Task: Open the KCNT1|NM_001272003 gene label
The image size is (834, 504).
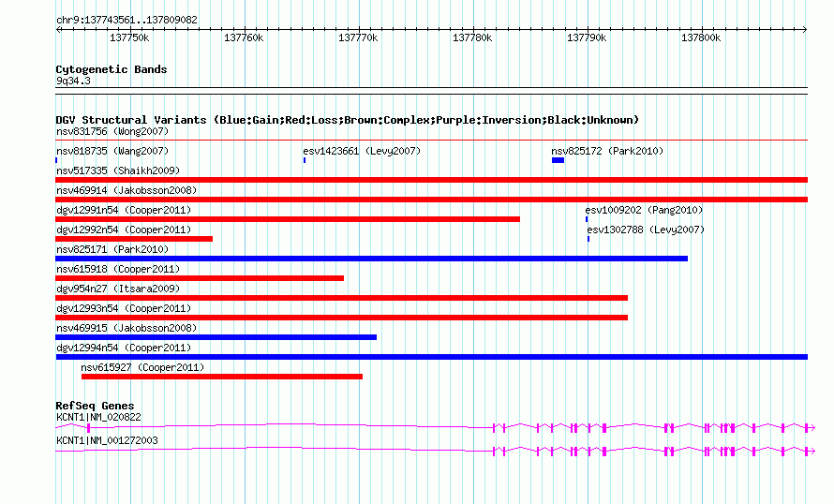Action: coord(107,440)
